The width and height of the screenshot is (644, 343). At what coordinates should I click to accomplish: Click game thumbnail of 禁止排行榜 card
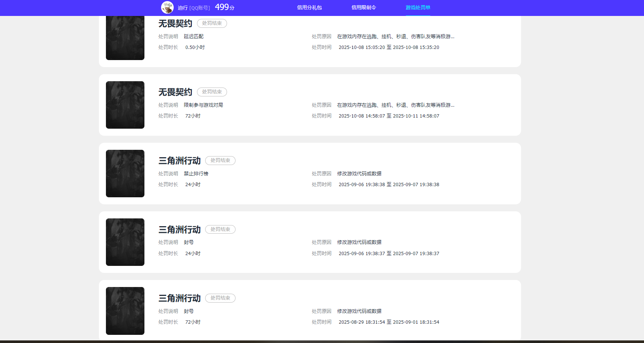pyautogui.click(x=125, y=174)
